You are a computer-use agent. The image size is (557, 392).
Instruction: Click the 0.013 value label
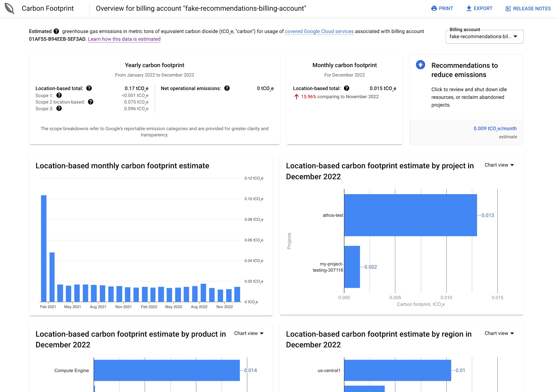[488, 215]
